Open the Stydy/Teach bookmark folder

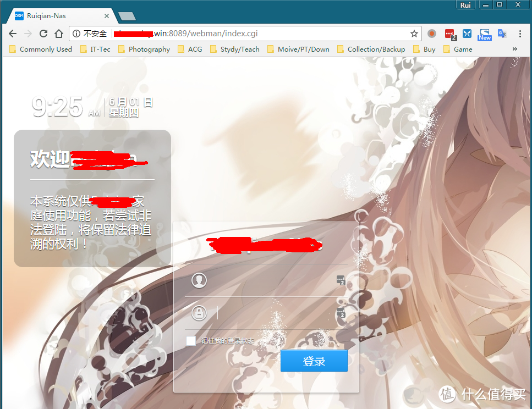(x=235, y=49)
